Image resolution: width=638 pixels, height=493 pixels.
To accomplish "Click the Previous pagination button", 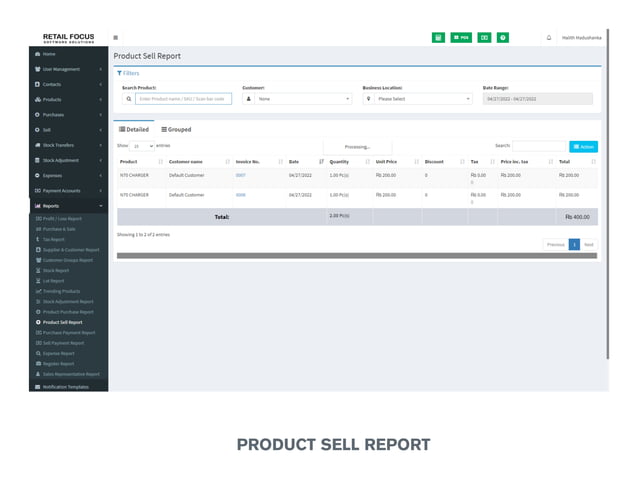I will (556, 244).
